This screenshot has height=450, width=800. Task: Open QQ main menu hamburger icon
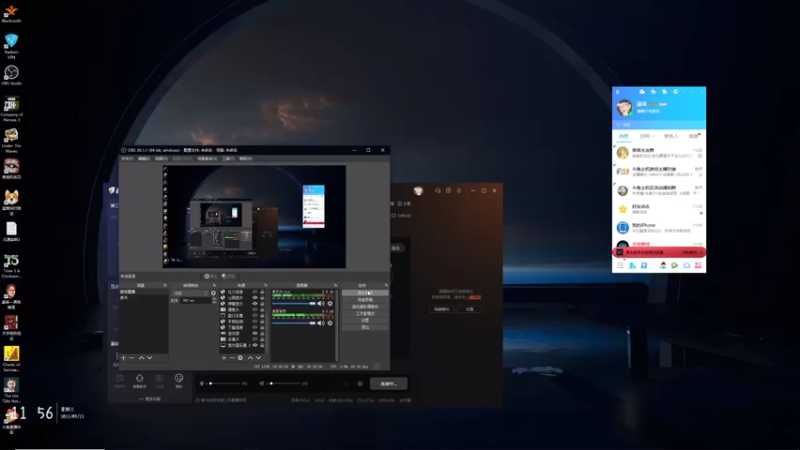(620, 265)
